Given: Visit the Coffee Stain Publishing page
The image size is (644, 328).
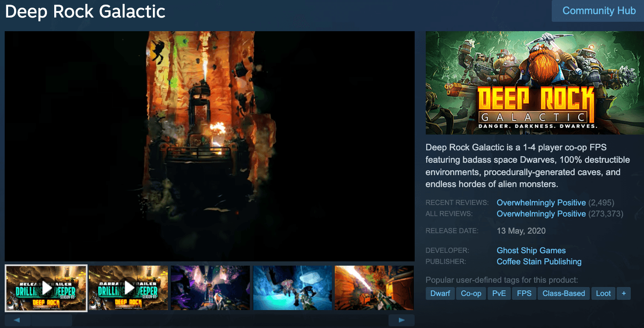Looking at the screenshot, I should click(539, 261).
